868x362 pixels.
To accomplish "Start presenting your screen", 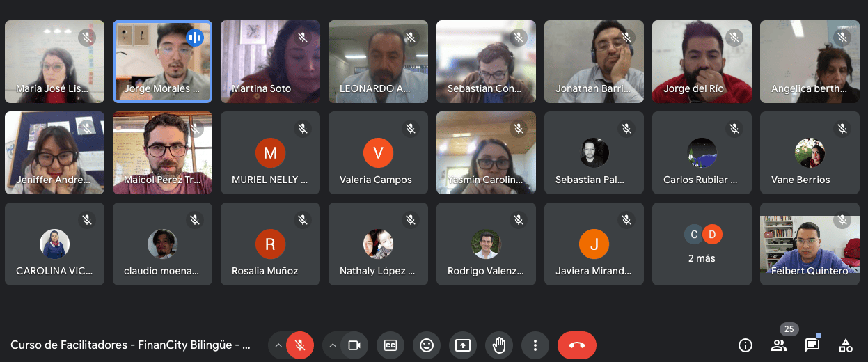I will pos(463,345).
